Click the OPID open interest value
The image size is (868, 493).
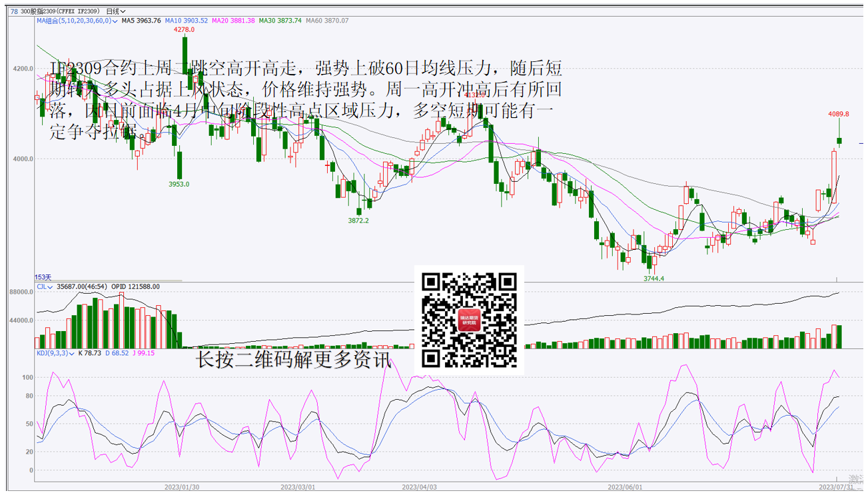(x=135, y=286)
